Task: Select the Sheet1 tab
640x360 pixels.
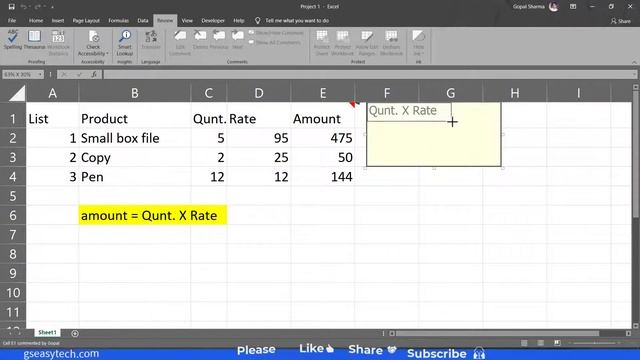Action: pyautogui.click(x=47, y=333)
